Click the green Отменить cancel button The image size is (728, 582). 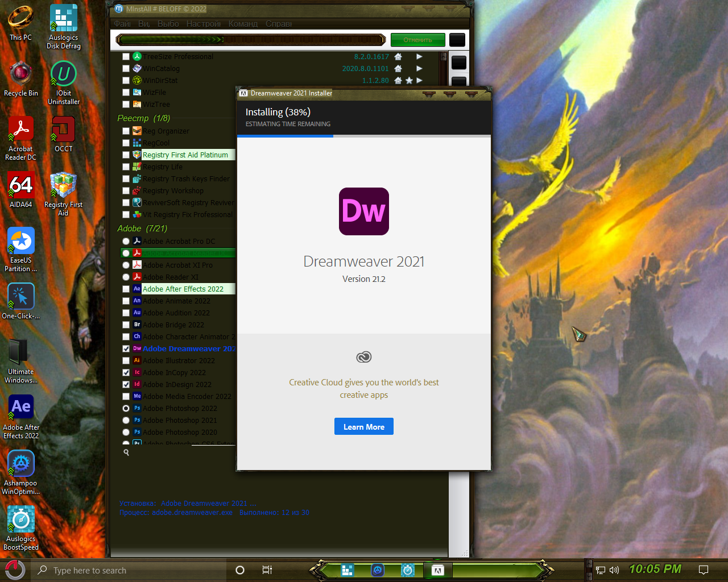tap(418, 40)
